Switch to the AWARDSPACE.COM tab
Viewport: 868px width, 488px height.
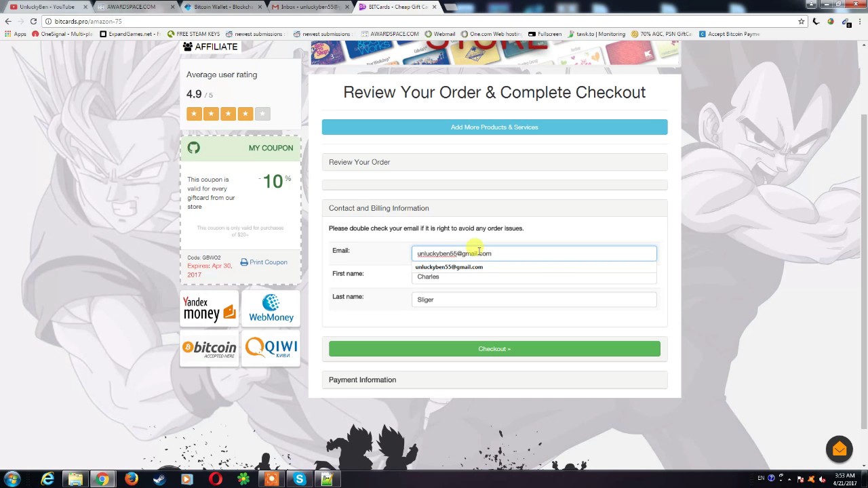coord(134,7)
